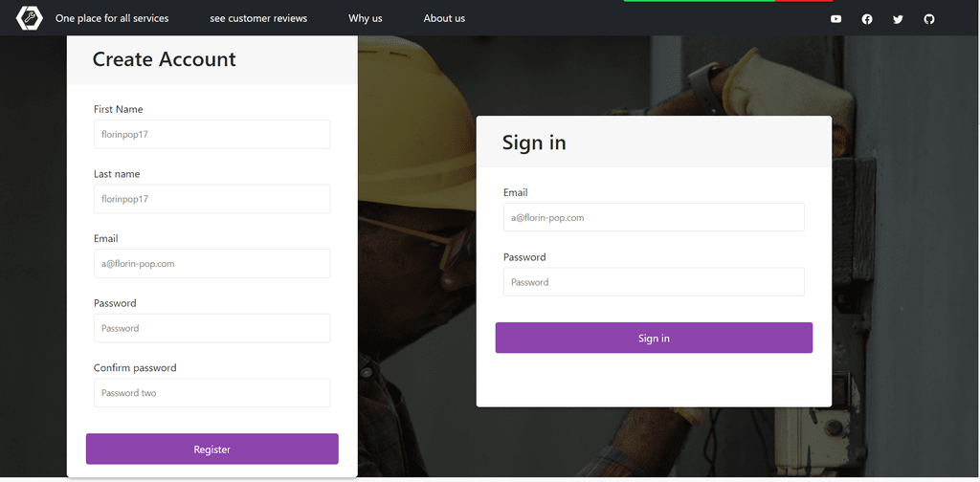This screenshot has width=980, height=482.
Task: Click the 'First Name' label
Action: click(118, 109)
